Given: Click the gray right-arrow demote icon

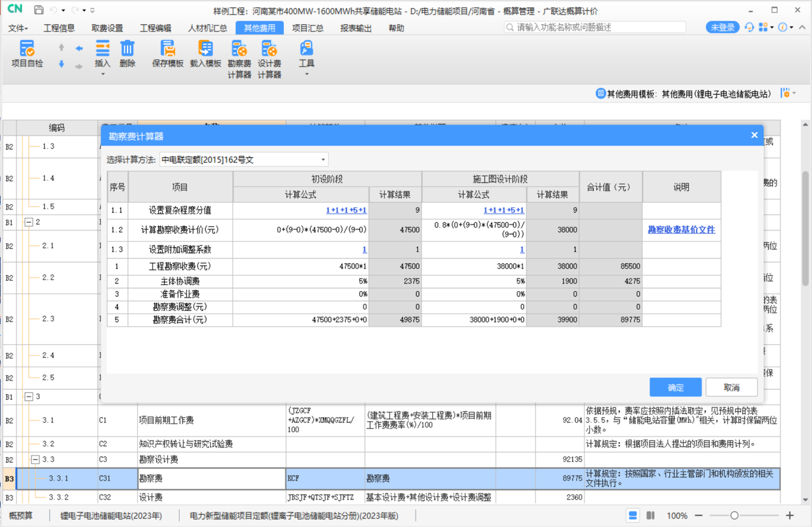Looking at the screenshot, I should (x=79, y=66).
